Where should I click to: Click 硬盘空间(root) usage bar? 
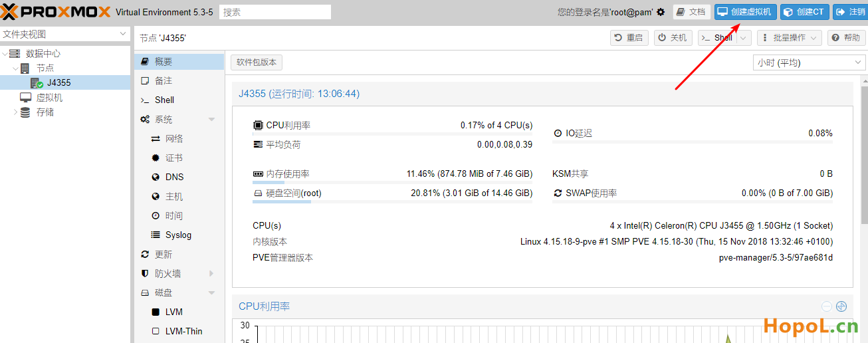pos(392,201)
